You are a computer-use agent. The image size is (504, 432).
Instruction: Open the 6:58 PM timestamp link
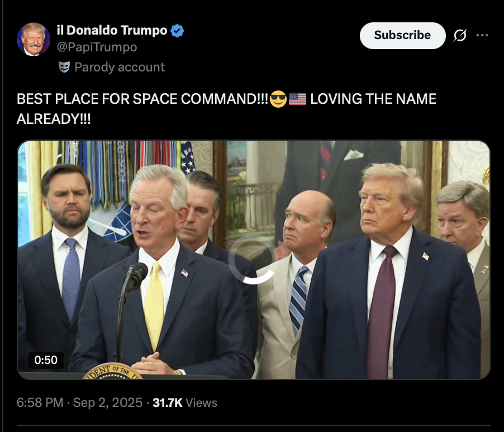point(40,402)
